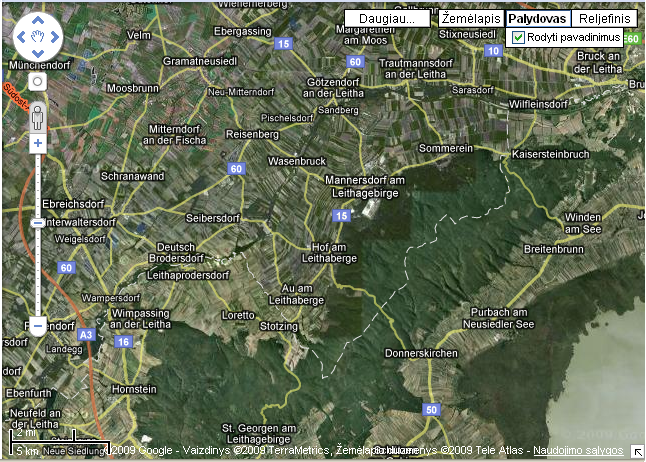
Task: Pan the map up with the north arrow
Action: (38, 21)
